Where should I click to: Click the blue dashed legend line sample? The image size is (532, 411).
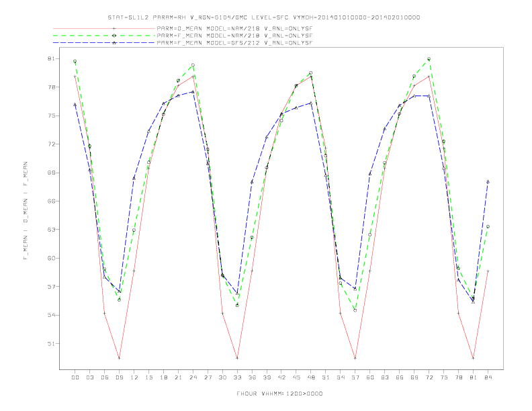point(104,43)
